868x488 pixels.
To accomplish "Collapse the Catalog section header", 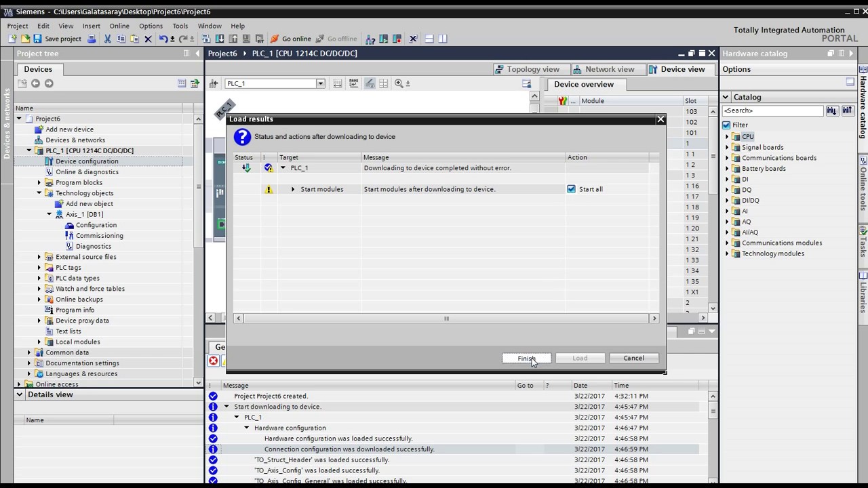I will (x=726, y=97).
